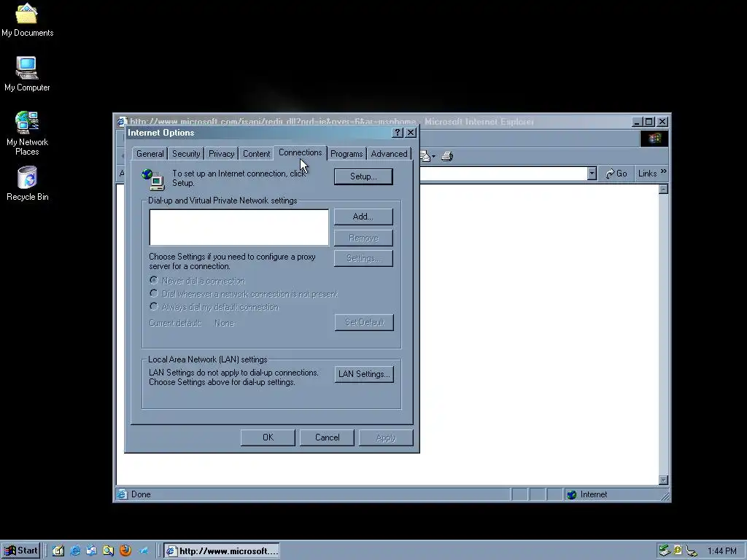Viewport: 747px width, 560px height.
Task: Click the Add... button
Action: 363,217
